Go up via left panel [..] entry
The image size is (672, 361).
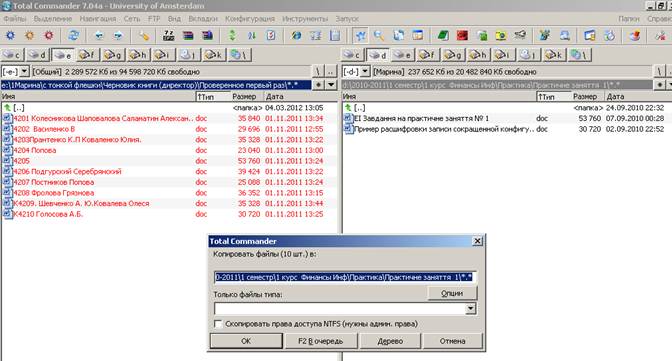tap(170, 108)
